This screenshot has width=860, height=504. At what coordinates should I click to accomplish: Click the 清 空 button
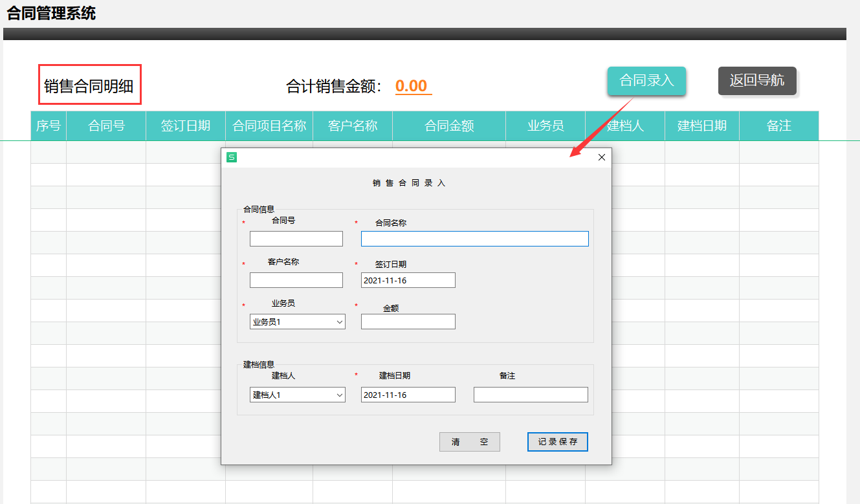pyautogui.click(x=469, y=441)
